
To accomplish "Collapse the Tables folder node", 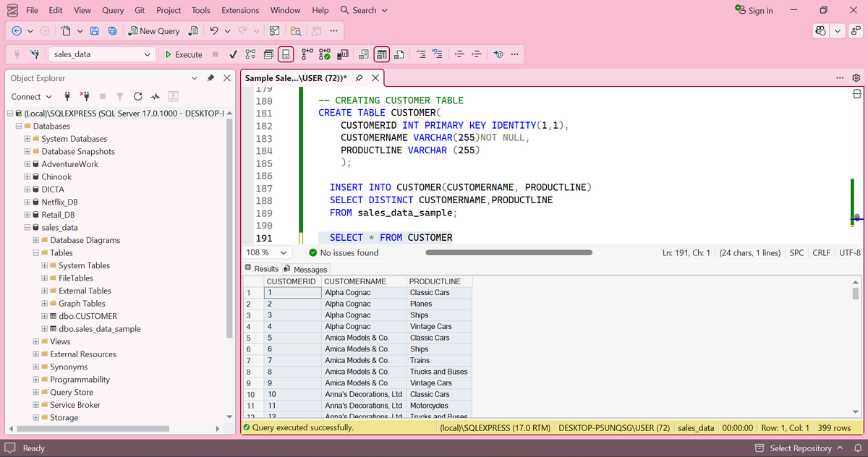I will [36, 253].
